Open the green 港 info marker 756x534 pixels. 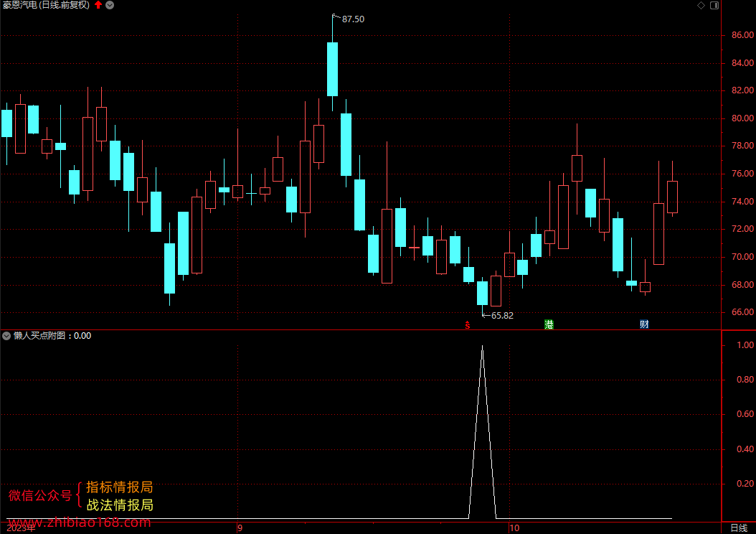point(549,324)
